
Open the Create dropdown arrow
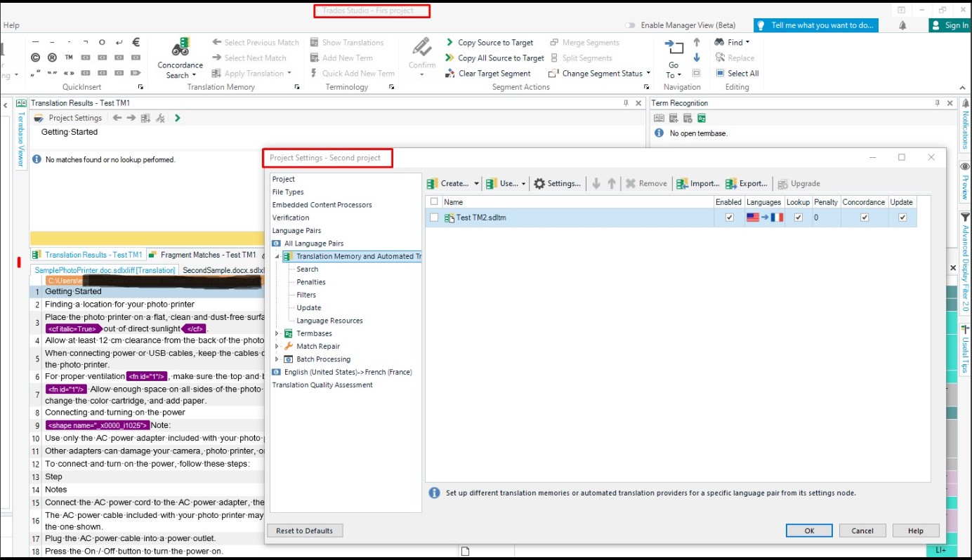click(476, 184)
